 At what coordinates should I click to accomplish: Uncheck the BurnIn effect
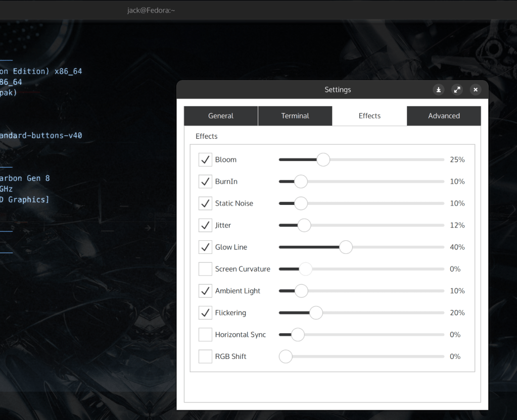pos(206,182)
